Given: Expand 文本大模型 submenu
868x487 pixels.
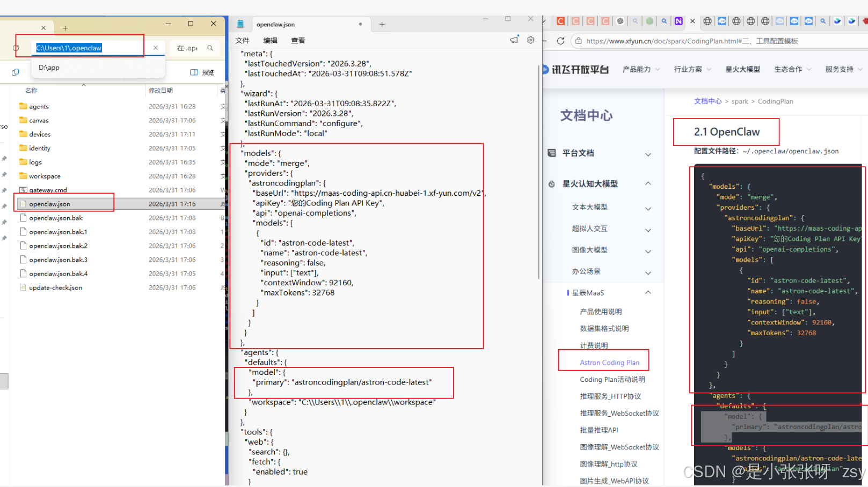Looking at the screenshot, I should 648,209.
